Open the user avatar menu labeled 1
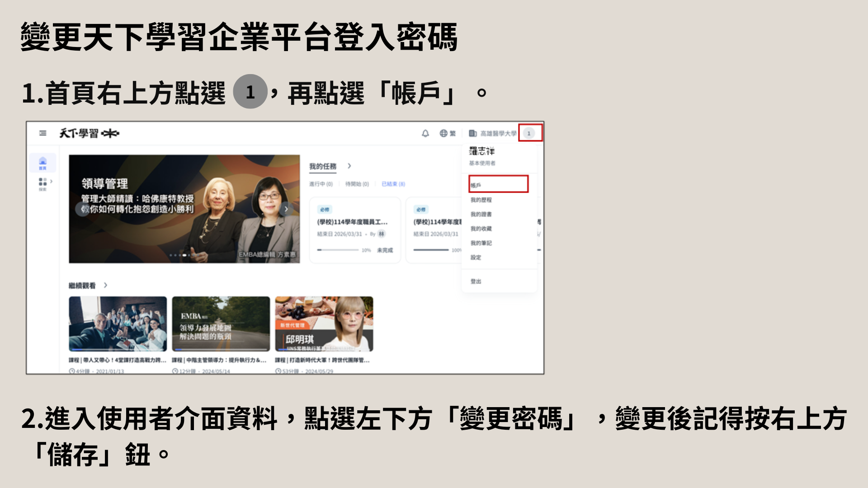The image size is (868, 488). pos(529,133)
